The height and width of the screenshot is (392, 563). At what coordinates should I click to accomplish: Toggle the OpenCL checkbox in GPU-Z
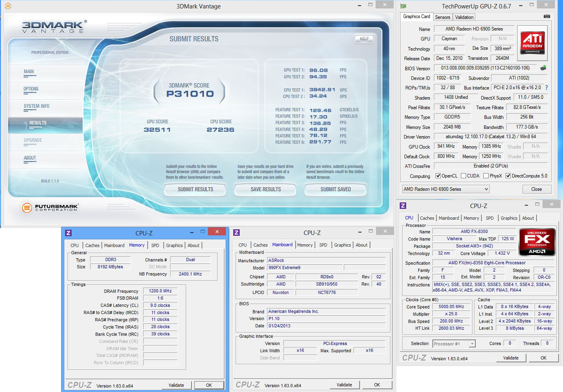click(438, 176)
